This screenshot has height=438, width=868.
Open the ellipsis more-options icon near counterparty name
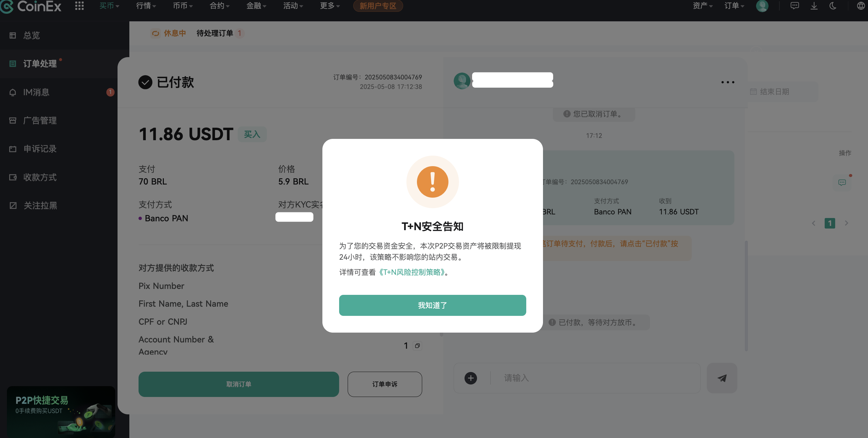727,82
